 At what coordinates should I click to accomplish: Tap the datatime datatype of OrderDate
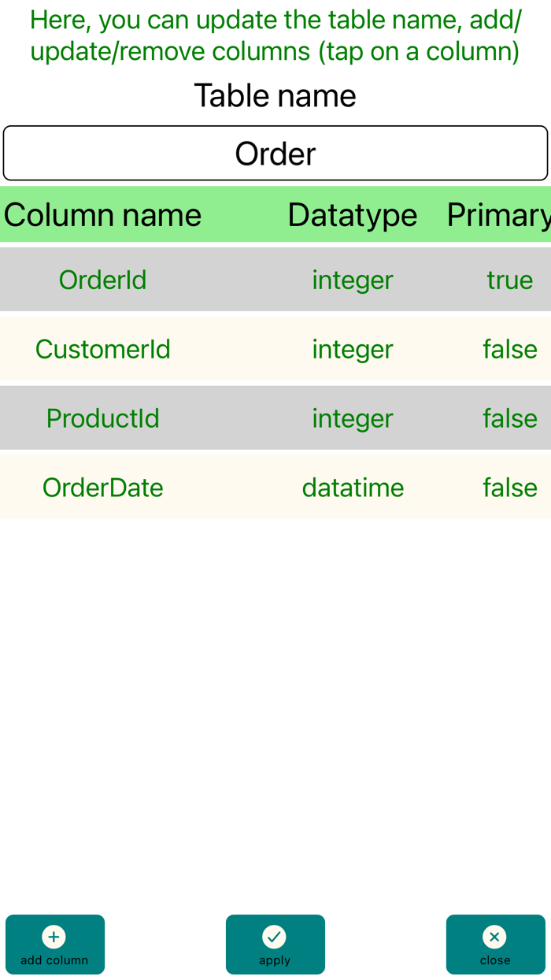click(352, 488)
